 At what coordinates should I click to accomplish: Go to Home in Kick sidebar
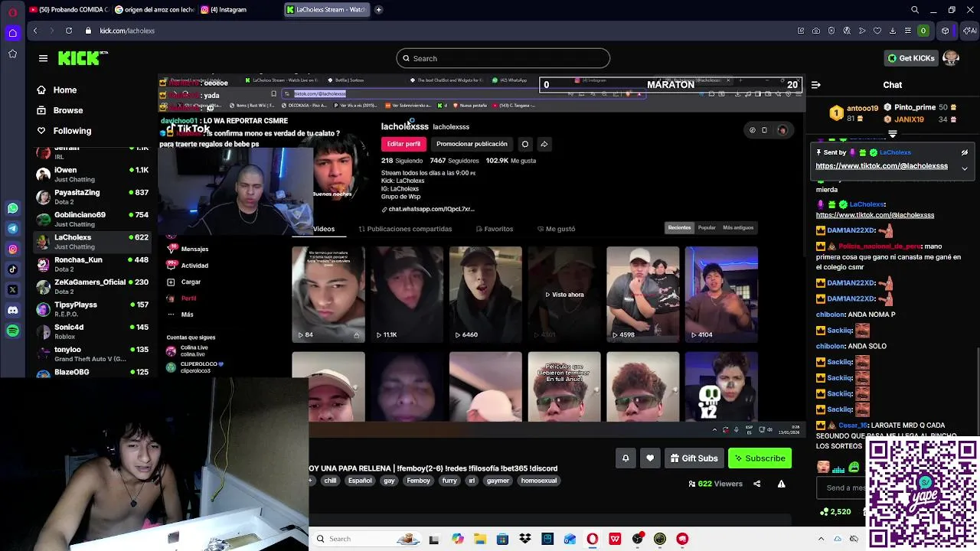point(57,90)
